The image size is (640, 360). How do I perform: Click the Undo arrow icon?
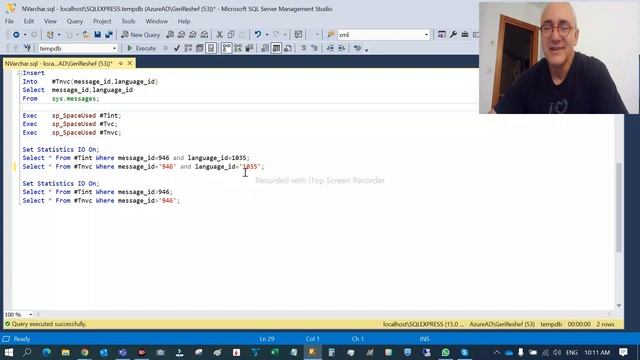[x=258, y=35]
